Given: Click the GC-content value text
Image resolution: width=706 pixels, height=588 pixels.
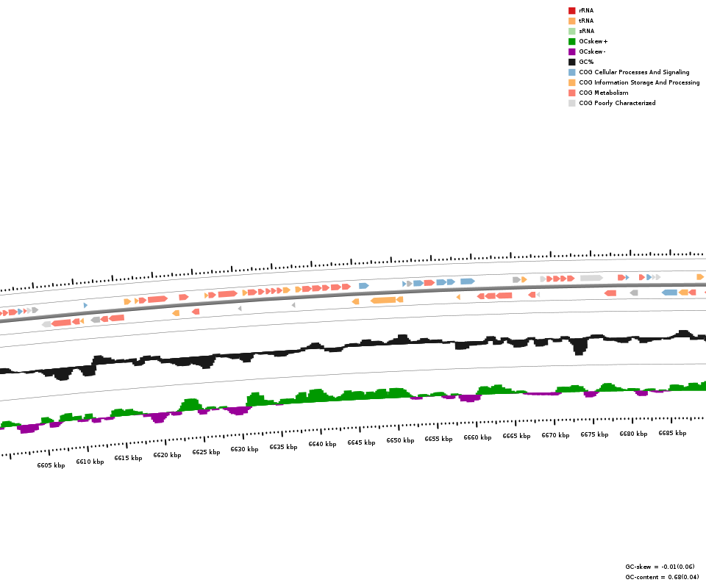Looking at the screenshot, I should click(662, 577).
